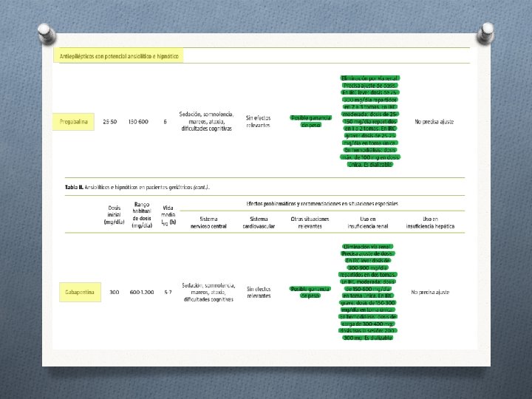Click Gabapentina's green renal elimination text block
532x399 pixels.
pos(368,292)
